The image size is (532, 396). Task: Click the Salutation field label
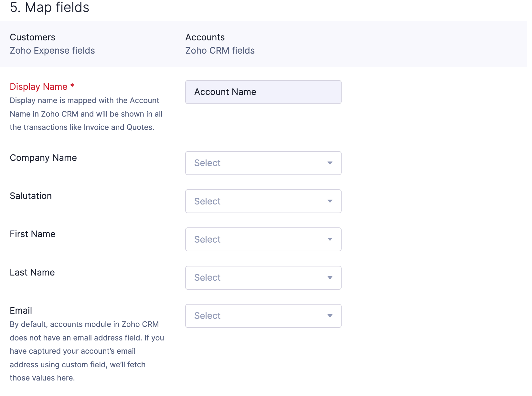31,196
